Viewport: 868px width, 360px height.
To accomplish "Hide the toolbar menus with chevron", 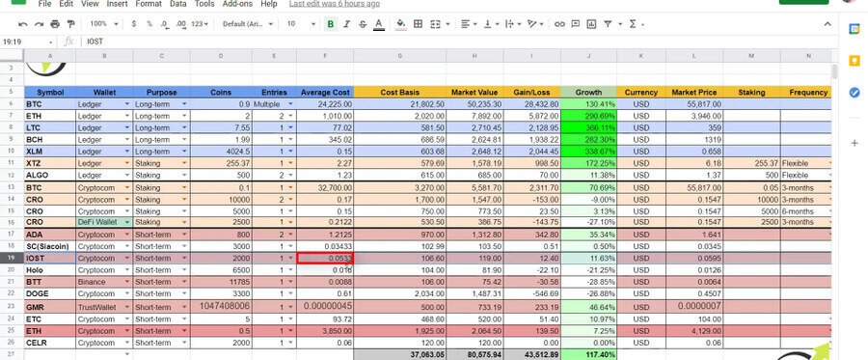I will point(827,24).
